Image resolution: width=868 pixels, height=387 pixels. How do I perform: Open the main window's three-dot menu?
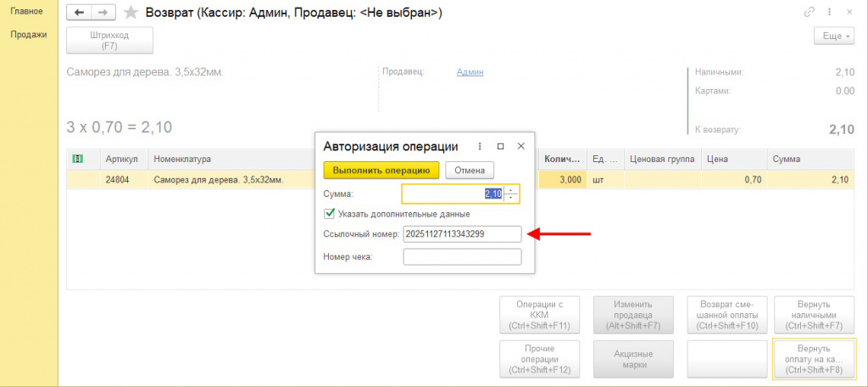coord(829,12)
